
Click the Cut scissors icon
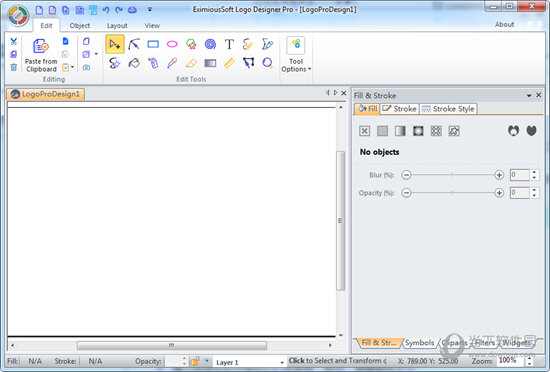click(14, 41)
